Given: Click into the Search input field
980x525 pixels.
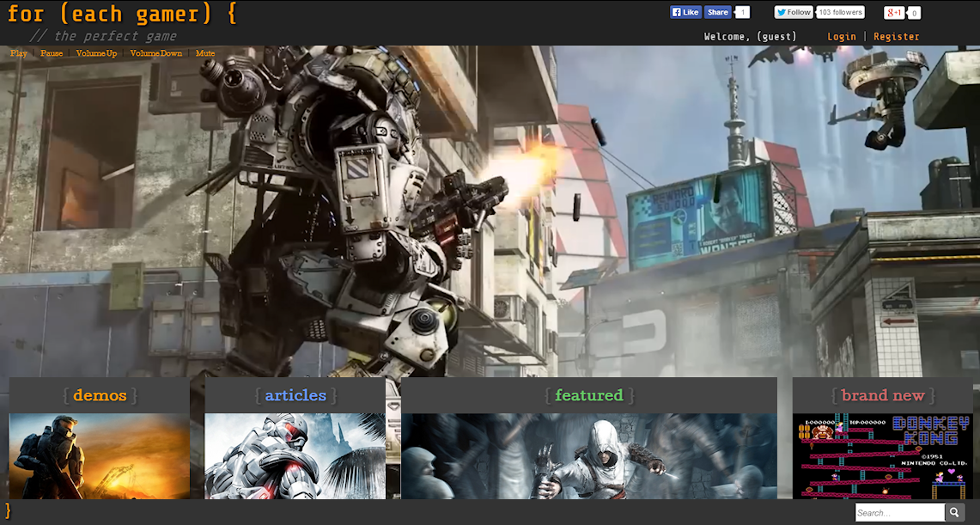Looking at the screenshot, I should (x=900, y=513).
